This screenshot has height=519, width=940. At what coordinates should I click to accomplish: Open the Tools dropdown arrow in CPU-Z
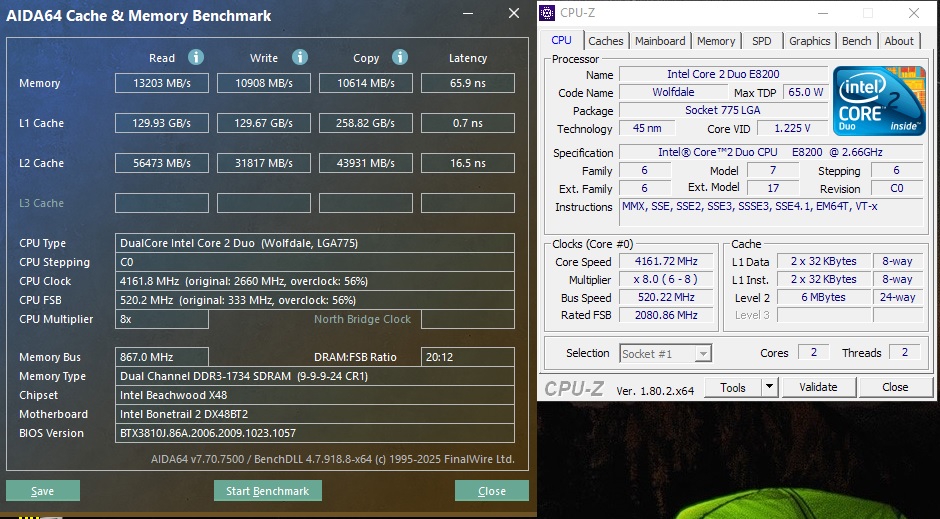pyautogui.click(x=769, y=387)
